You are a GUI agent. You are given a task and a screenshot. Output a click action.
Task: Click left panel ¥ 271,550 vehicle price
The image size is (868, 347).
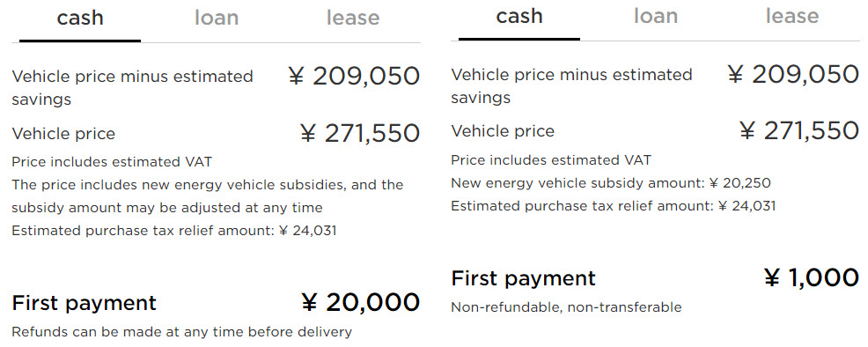pyautogui.click(x=360, y=133)
